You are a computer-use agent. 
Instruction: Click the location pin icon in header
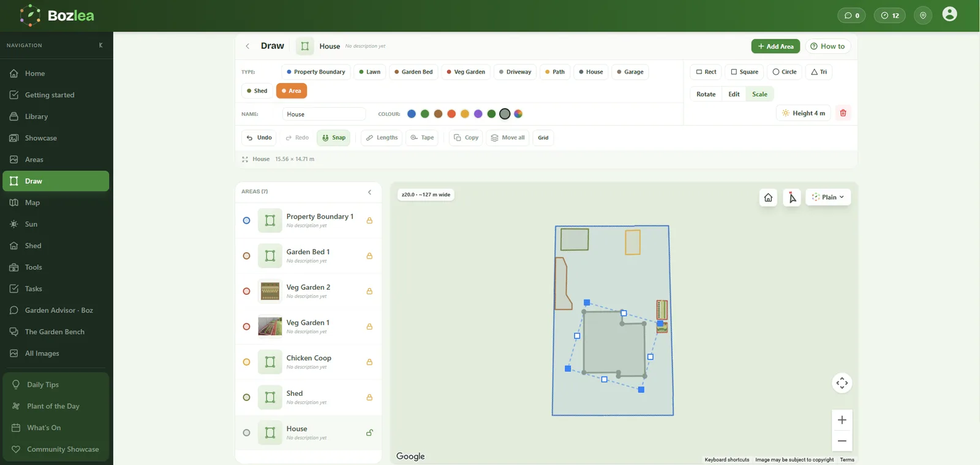point(923,15)
